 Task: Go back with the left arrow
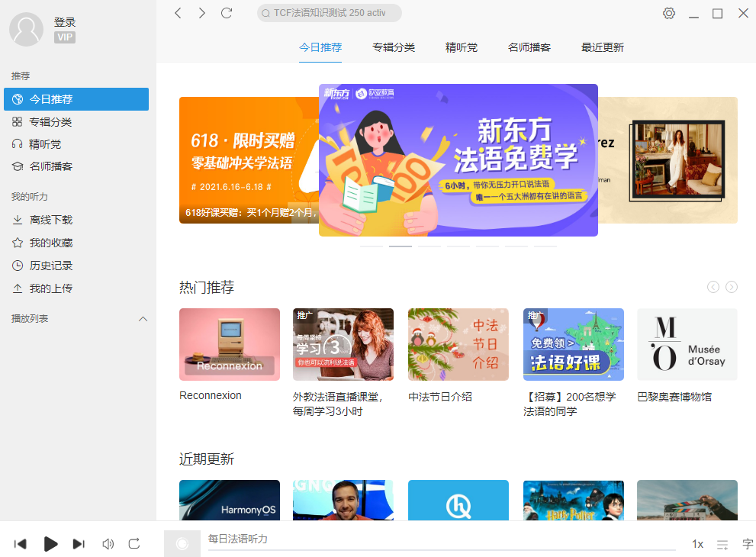178,13
